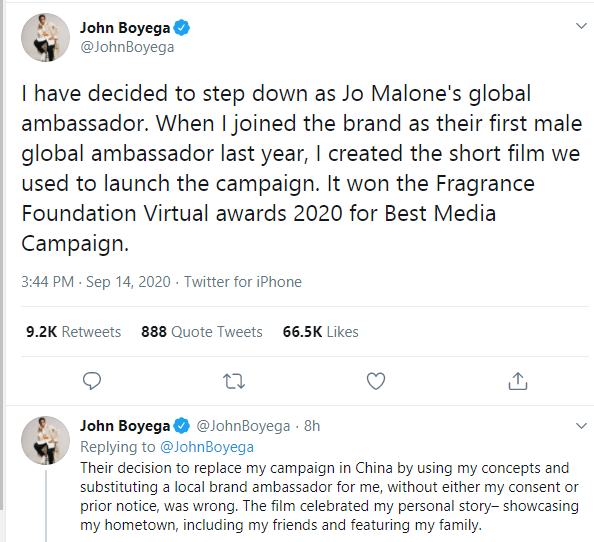This screenshot has height=542, width=594.
Task: Expand the reply tweet's chevron menu
Action: (x=581, y=426)
